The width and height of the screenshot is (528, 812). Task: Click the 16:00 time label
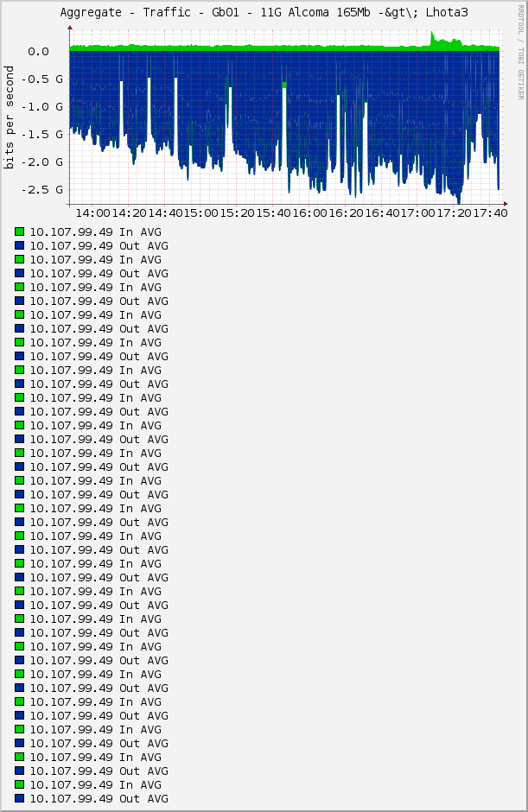click(310, 213)
